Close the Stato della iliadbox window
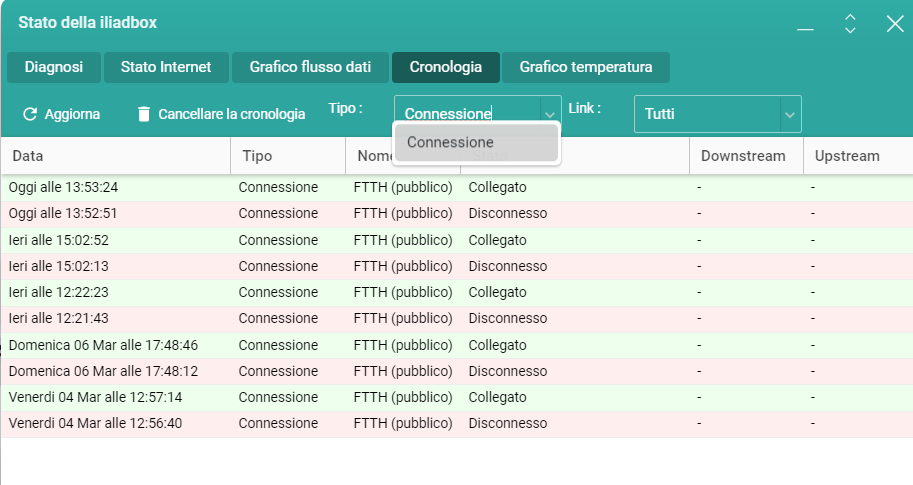913x485 pixels. click(x=895, y=24)
